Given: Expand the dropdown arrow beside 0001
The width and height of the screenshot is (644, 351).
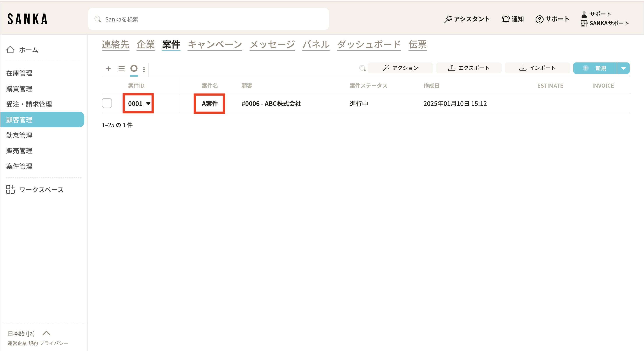Looking at the screenshot, I should coord(148,103).
